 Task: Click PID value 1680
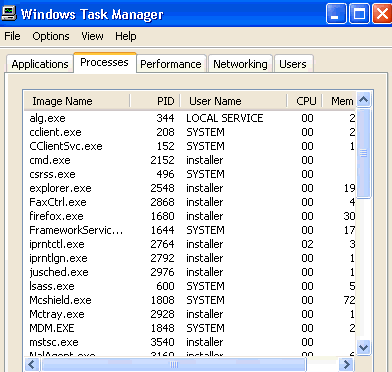(162, 216)
